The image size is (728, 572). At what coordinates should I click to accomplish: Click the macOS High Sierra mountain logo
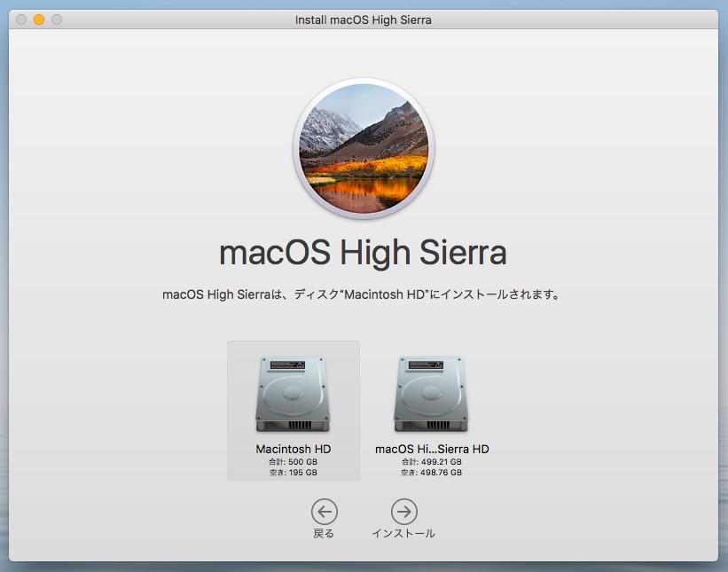point(364,149)
